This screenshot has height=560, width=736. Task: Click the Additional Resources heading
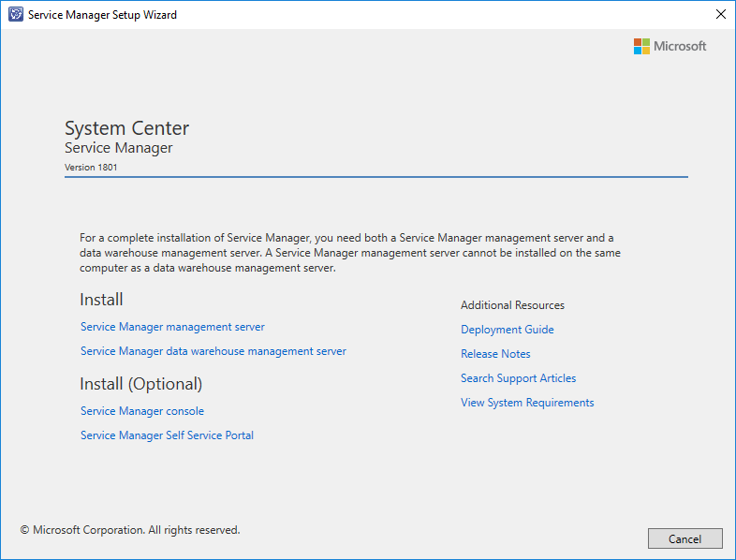(512, 305)
